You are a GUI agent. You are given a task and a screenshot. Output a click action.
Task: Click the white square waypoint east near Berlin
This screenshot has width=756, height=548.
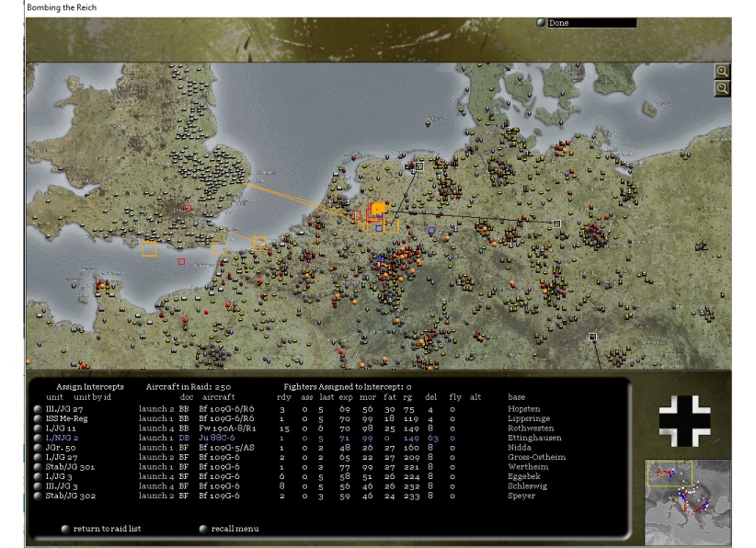(556, 223)
